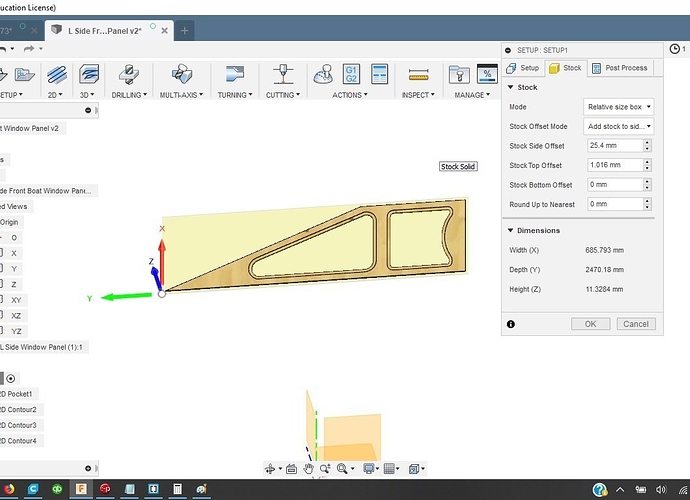
Task: Select the 2D Contour3 operation
Action: point(19,425)
